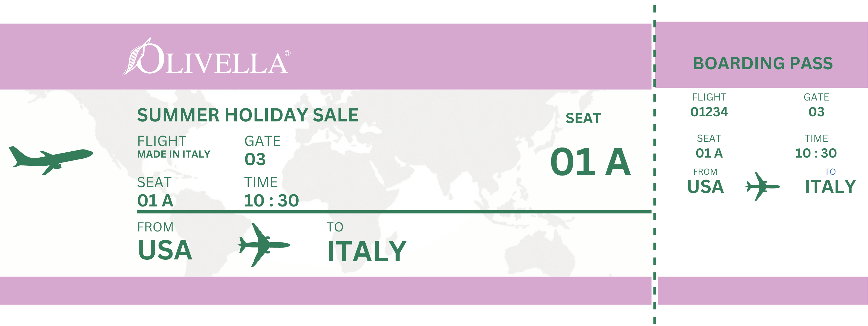Click gate number 03 on main ticket
The image size is (868, 326).
tap(255, 159)
